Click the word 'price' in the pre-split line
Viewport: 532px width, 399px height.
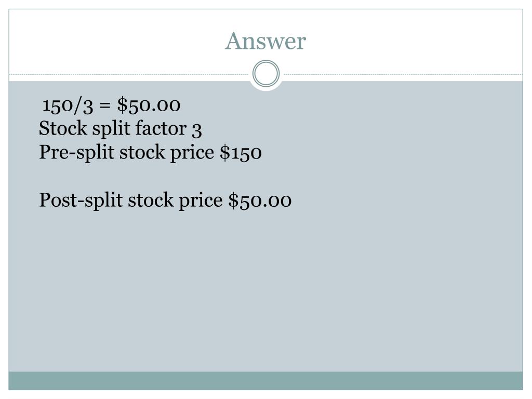[192, 153]
